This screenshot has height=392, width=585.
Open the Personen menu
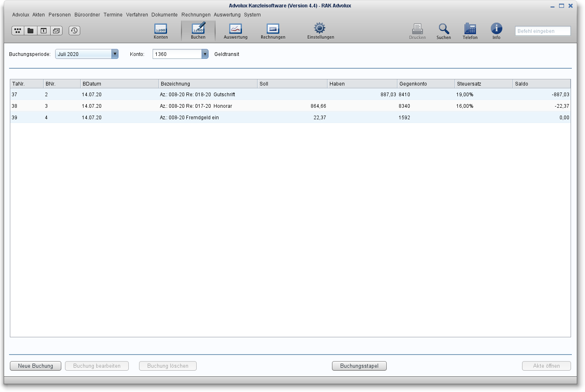pyautogui.click(x=60, y=15)
